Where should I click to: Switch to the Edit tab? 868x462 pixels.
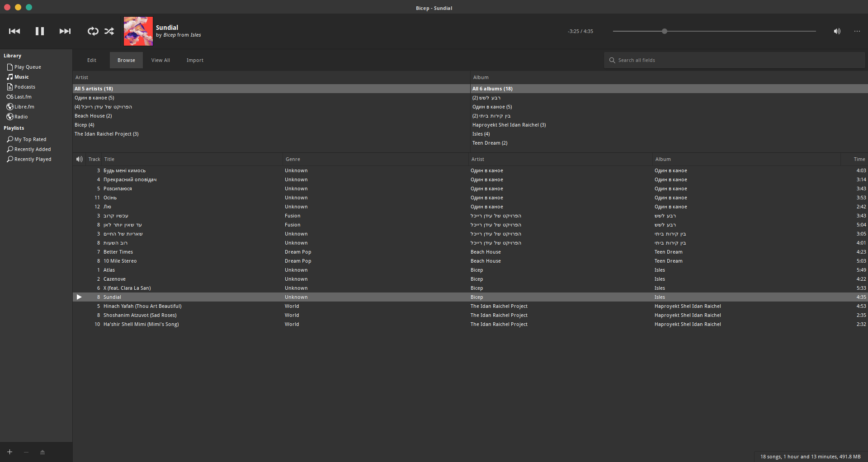point(92,60)
